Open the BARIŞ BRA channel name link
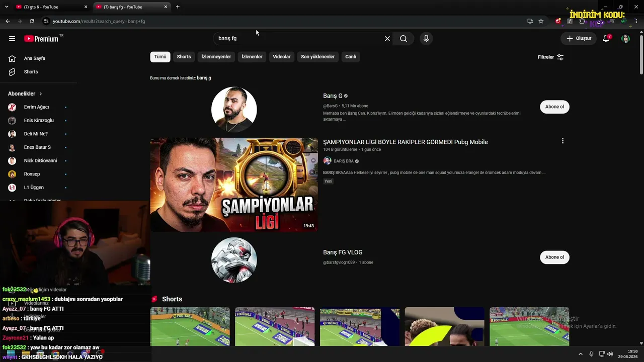 [344, 161]
